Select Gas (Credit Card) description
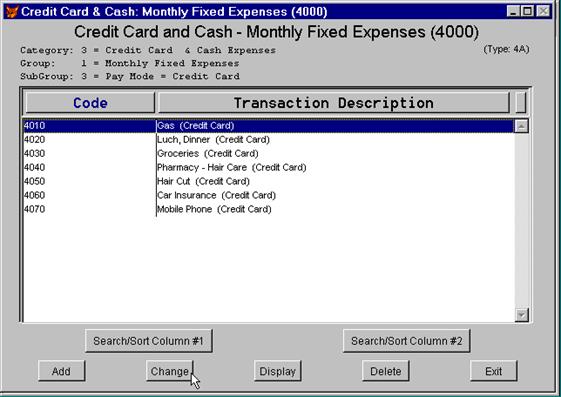Screen dimensions: 561x397 pyautogui.click(x=336, y=126)
